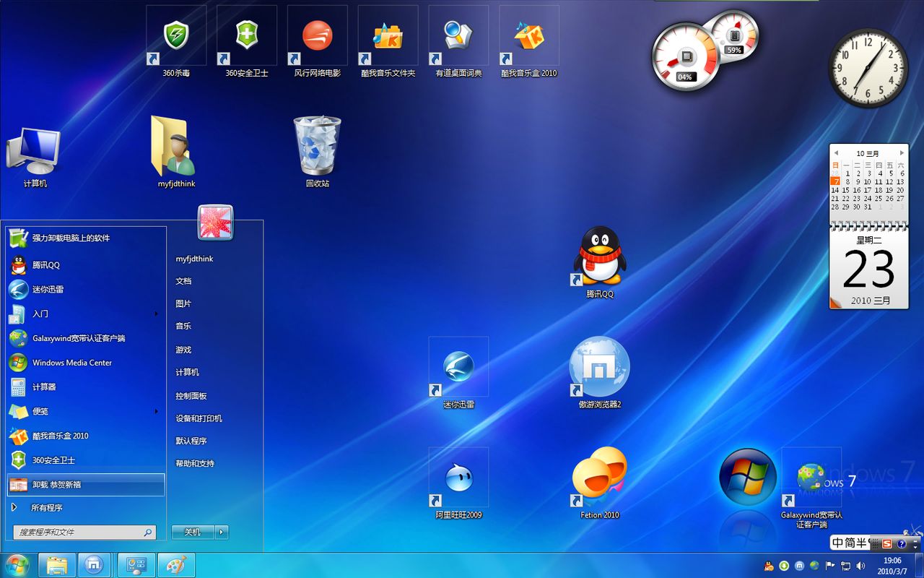Open 文档 documents link in Start menu
The image size is (924, 578).
coord(183,281)
